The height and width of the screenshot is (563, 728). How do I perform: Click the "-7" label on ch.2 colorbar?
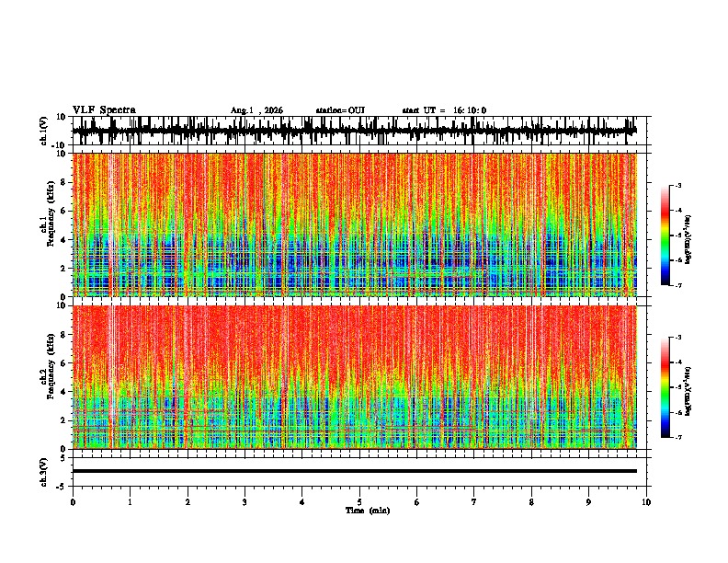[677, 437]
